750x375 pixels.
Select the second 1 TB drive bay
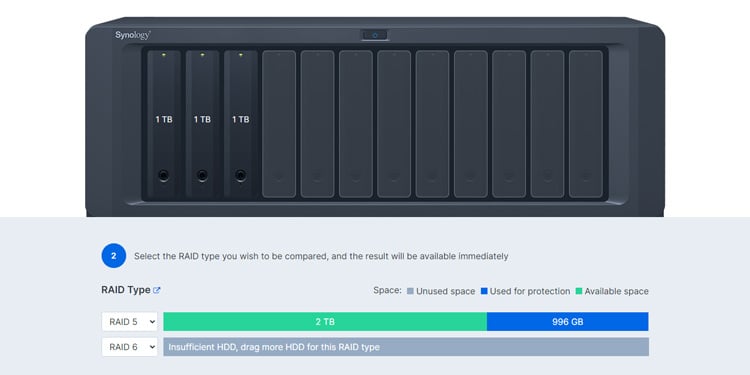[202, 124]
